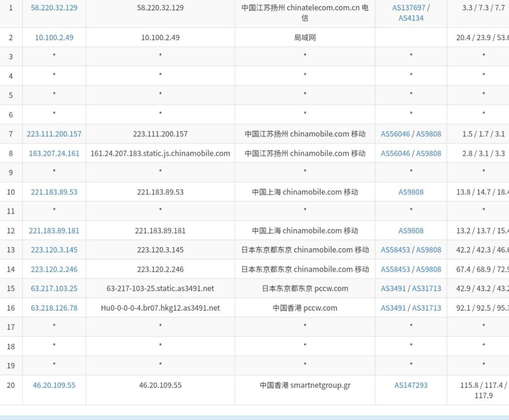509x420 pixels.
Task: Open IP link 183.207.24.161
Action: (54, 154)
